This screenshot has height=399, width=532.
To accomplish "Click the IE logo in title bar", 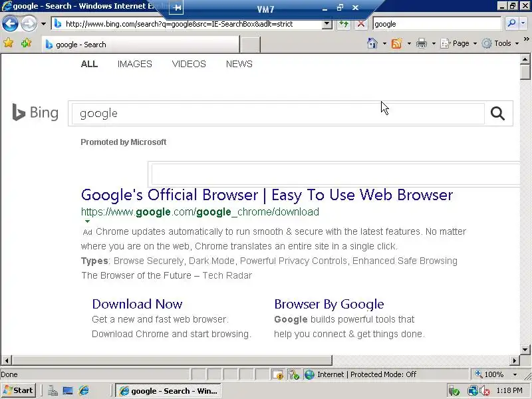I will pos(6,6).
